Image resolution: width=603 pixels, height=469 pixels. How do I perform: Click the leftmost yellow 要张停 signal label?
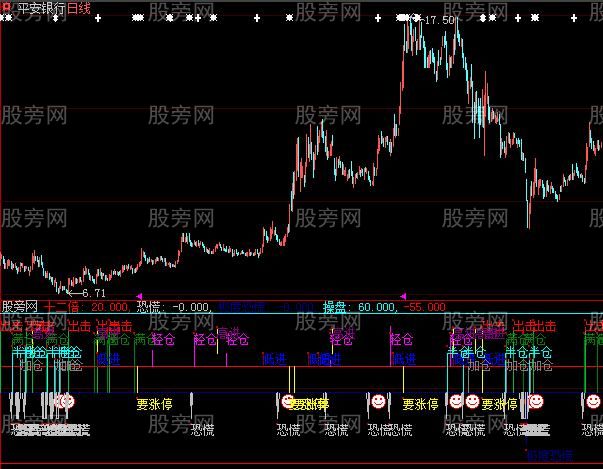[x=155, y=404]
